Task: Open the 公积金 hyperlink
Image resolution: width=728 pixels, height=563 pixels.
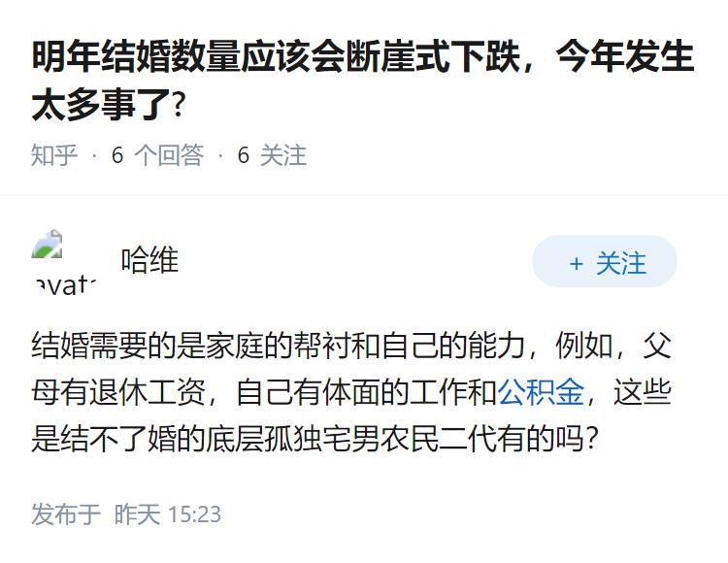Action: (x=542, y=392)
